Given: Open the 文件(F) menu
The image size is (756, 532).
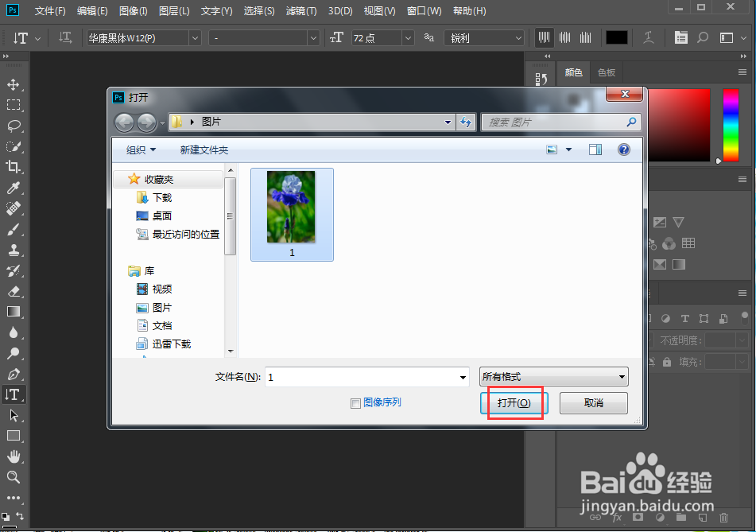Looking at the screenshot, I should tap(50, 10).
